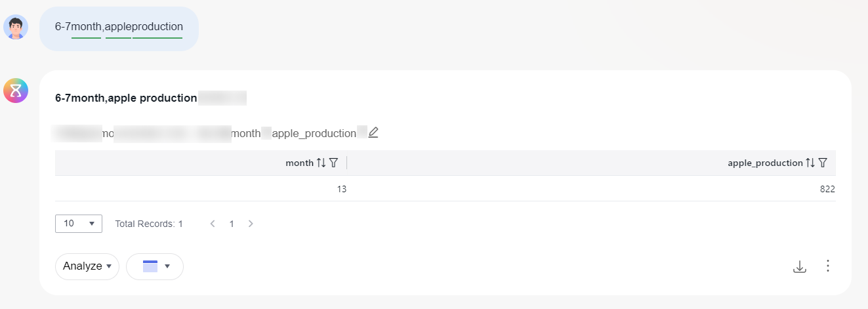
Task: Expand the 10 rows per page selector
Action: pos(79,224)
